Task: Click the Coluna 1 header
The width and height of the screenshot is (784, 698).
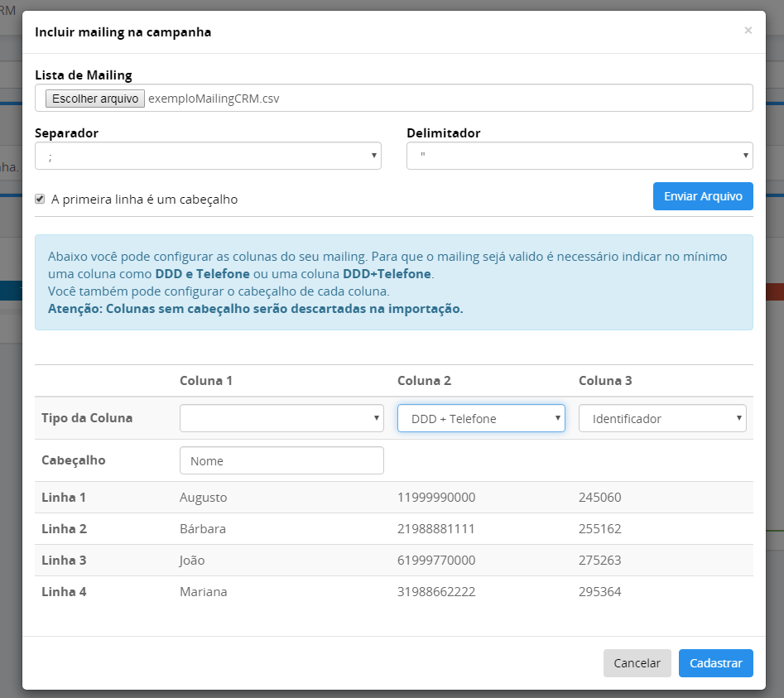Action: 206,381
